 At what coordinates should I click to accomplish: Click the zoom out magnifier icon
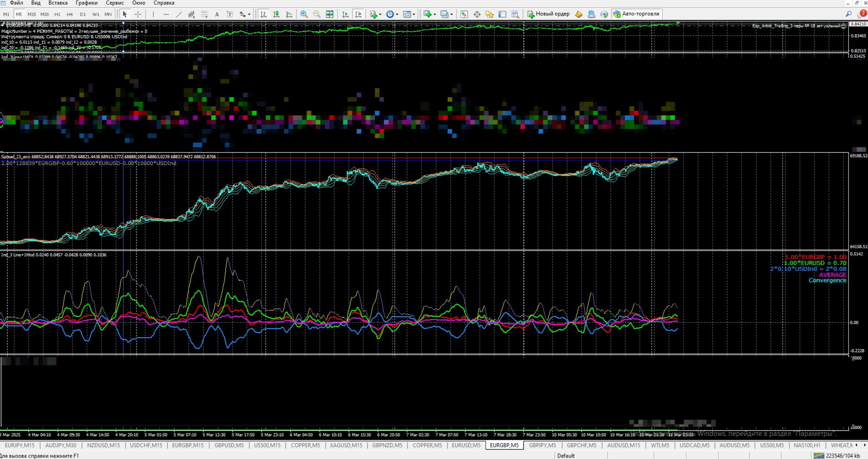316,15
